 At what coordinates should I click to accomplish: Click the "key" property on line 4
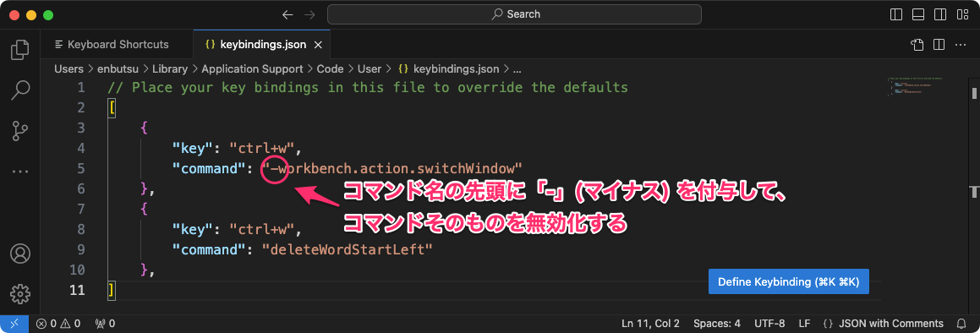pos(194,148)
